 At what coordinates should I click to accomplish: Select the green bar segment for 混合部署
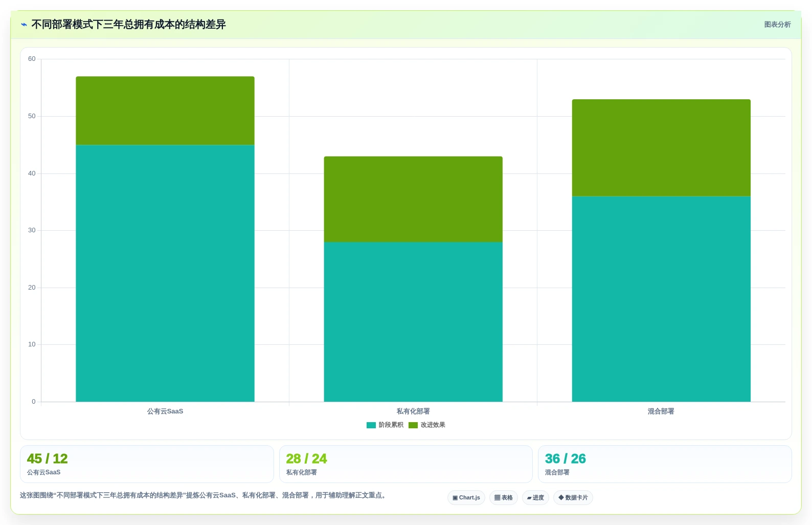click(661, 148)
